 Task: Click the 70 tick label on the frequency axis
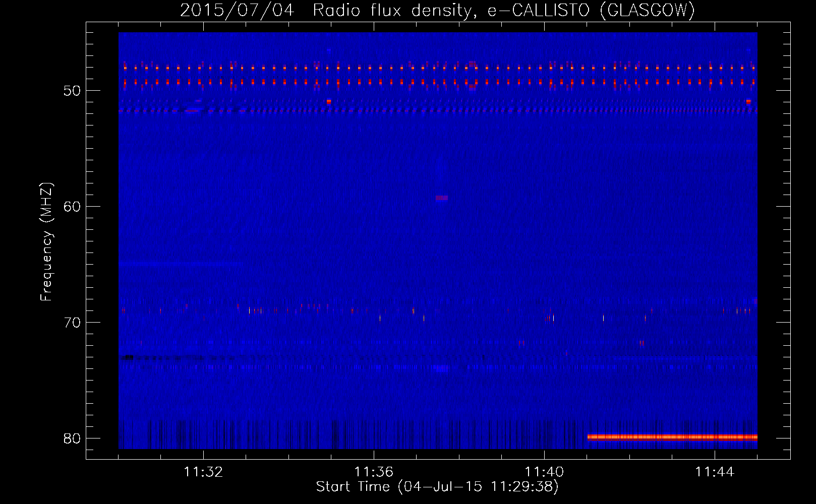click(72, 323)
